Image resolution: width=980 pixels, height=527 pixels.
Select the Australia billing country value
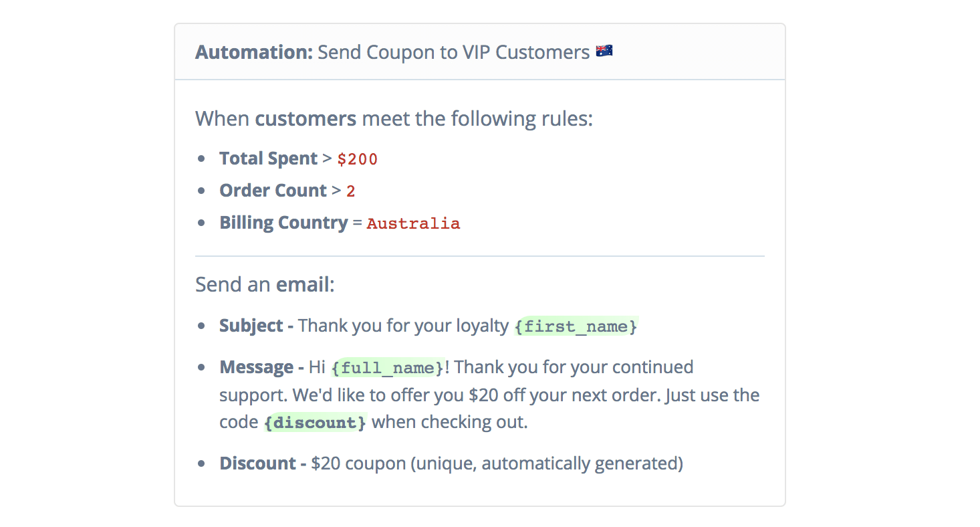coord(413,223)
